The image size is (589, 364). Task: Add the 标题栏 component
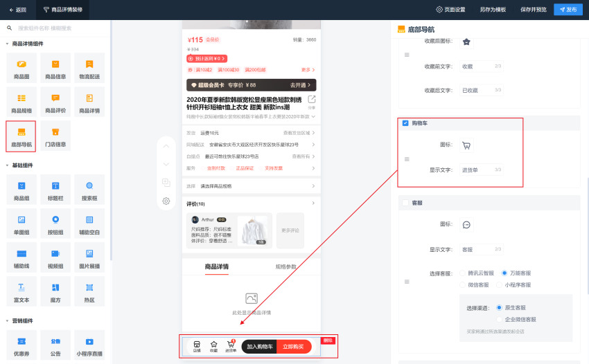point(55,190)
